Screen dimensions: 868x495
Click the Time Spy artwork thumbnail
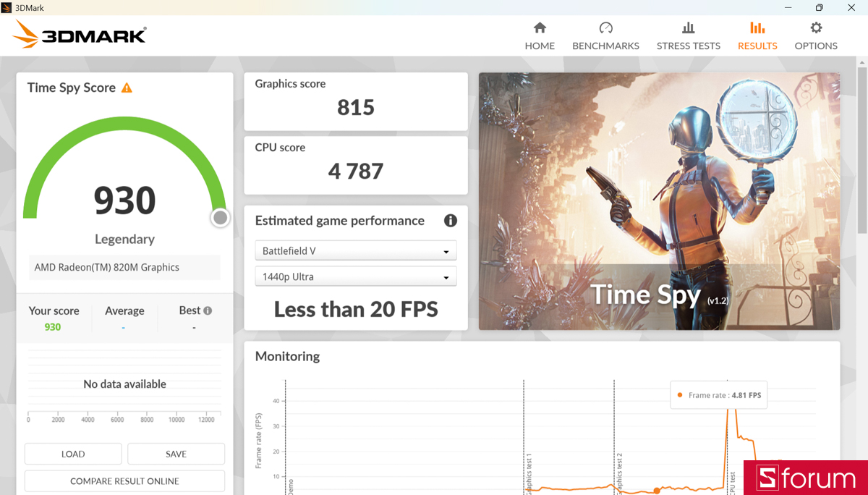click(x=659, y=200)
